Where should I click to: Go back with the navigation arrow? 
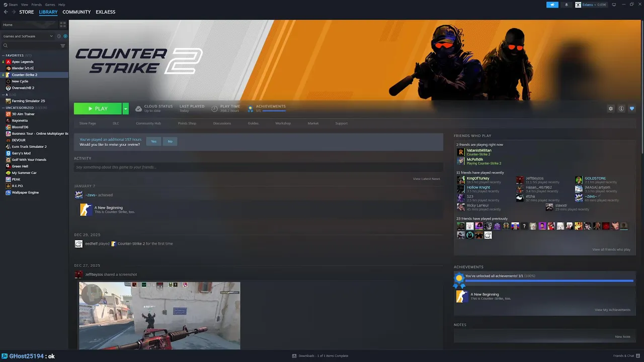click(6, 12)
